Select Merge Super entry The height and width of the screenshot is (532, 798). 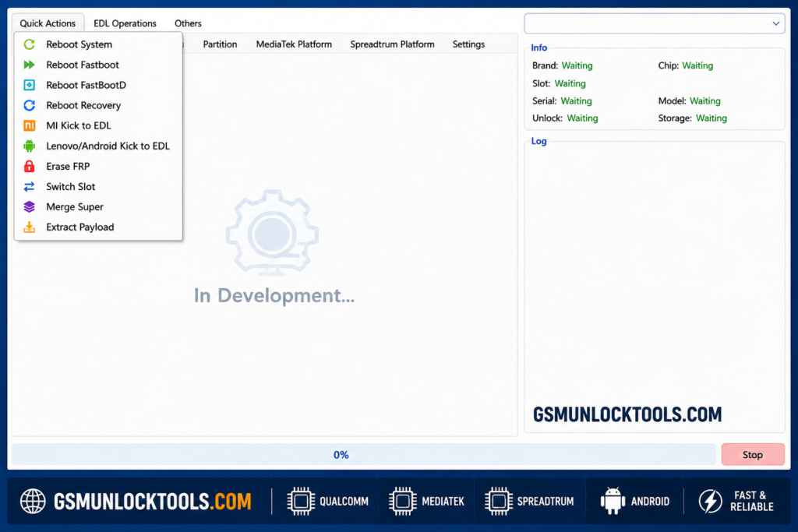[98, 207]
